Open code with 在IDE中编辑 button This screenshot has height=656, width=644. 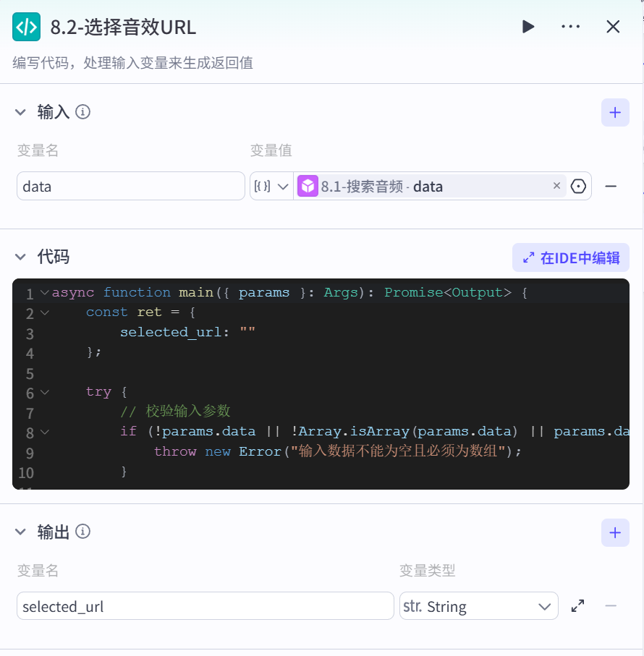(x=571, y=257)
